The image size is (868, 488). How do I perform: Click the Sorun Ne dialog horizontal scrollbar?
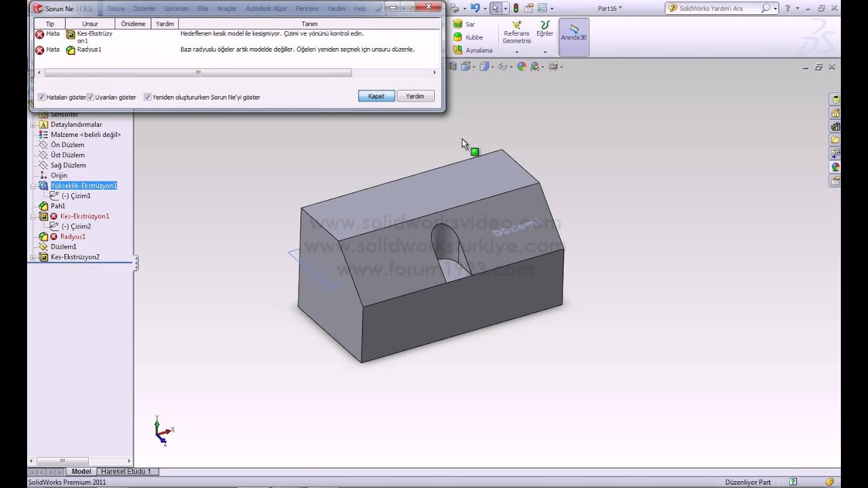[197, 73]
